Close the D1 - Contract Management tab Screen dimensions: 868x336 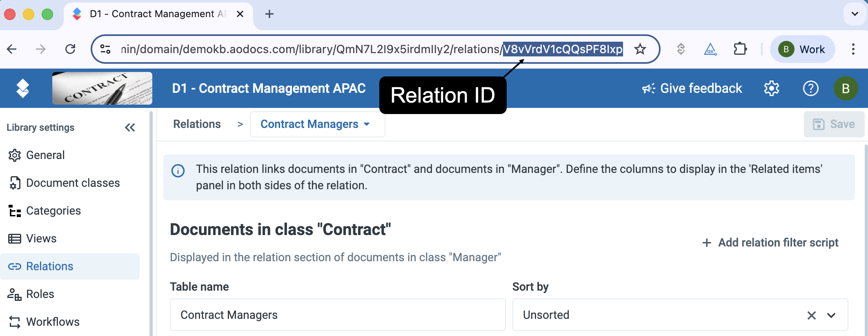(x=240, y=14)
